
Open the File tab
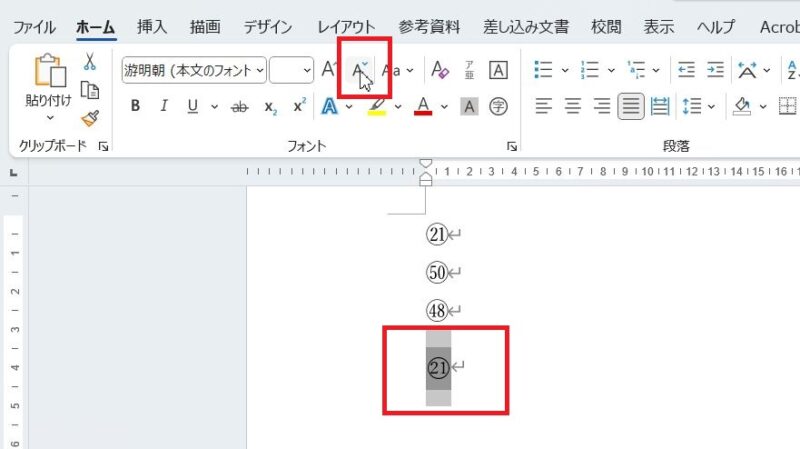(34, 27)
